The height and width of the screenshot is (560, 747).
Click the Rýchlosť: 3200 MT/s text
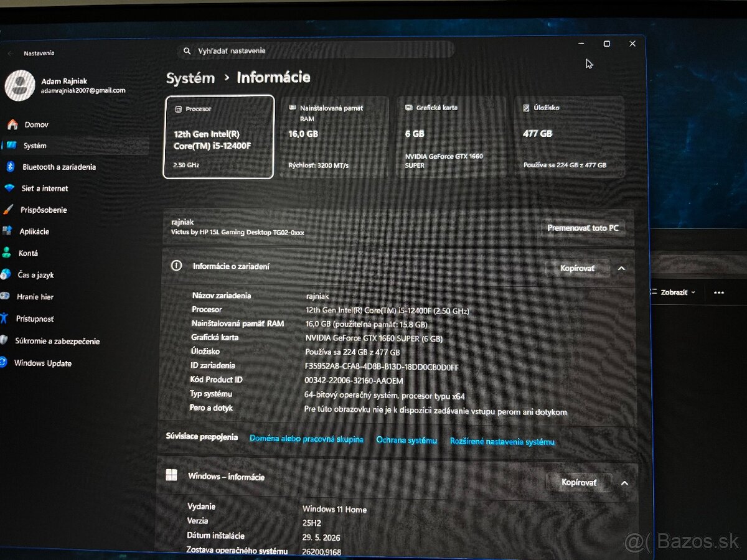pos(318,166)
